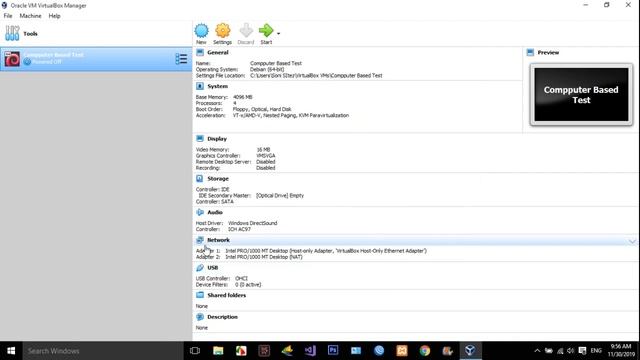Image resolution: width=640 pixels, height=360 pixels.
Task: Click the Windows DirectSound host driver value
Action: [253, 223]
